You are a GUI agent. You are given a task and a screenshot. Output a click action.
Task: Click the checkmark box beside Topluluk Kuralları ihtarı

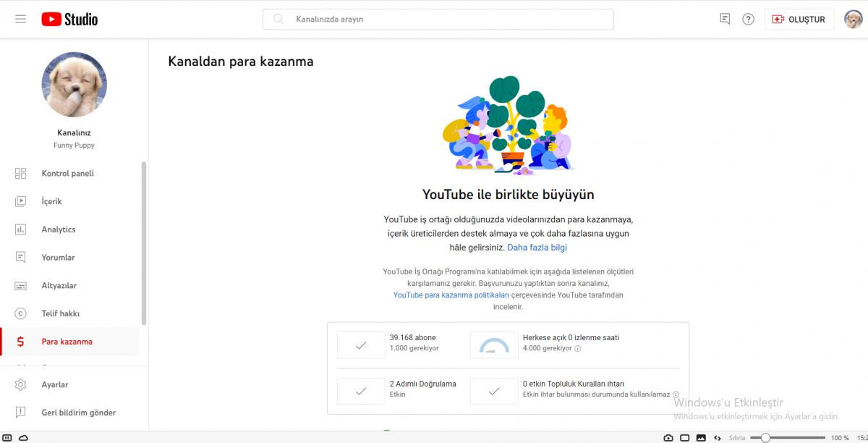pos(494,392)
